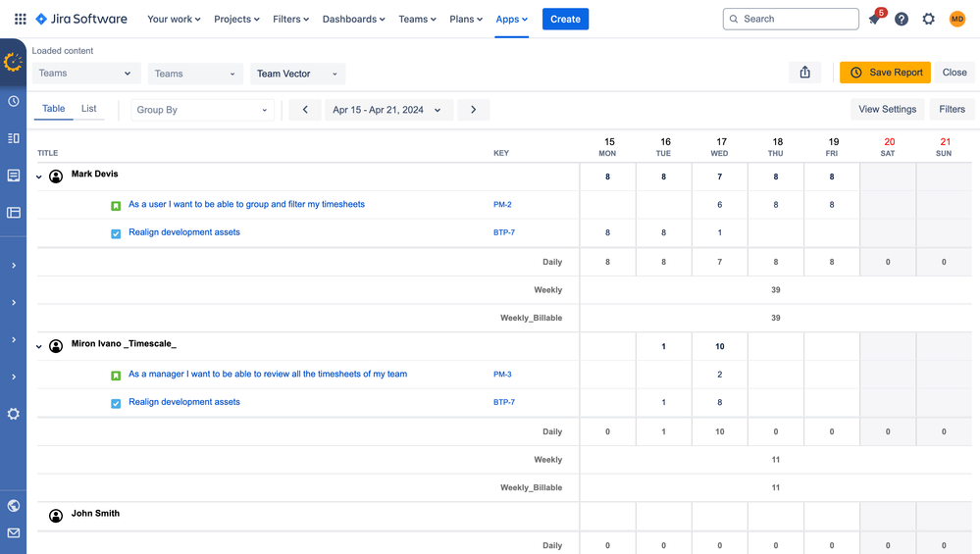980x554 pixels.
Task: Open the mail envelope icon in sidebar
Action: tap(13, 532)
